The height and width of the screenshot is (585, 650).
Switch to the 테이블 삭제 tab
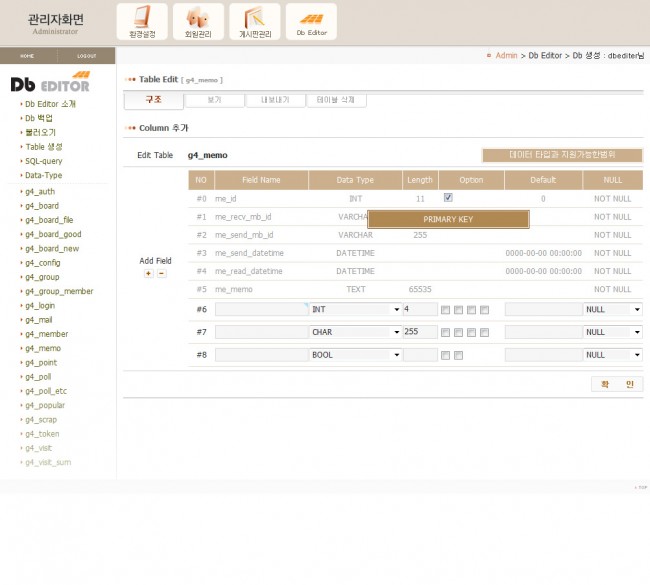click(336, 100)
